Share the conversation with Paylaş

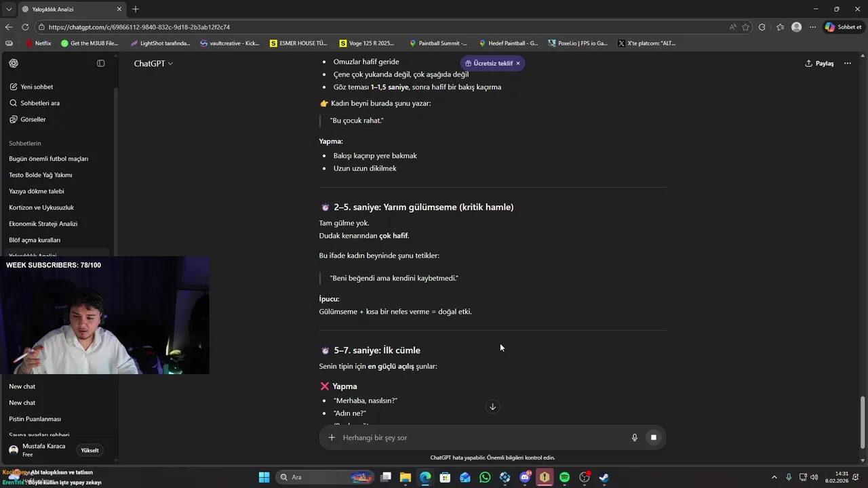click(x=819, y=63)
